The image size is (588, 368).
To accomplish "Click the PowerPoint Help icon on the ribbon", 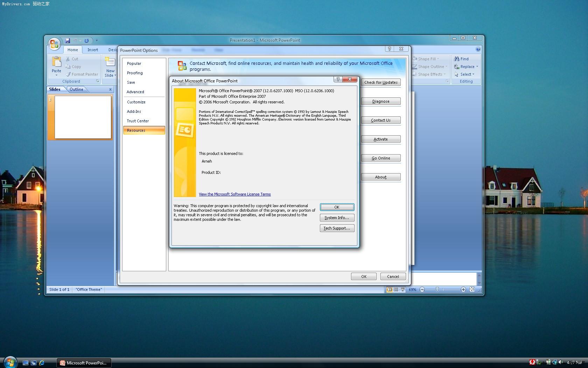I will click(x=478, y=49).
